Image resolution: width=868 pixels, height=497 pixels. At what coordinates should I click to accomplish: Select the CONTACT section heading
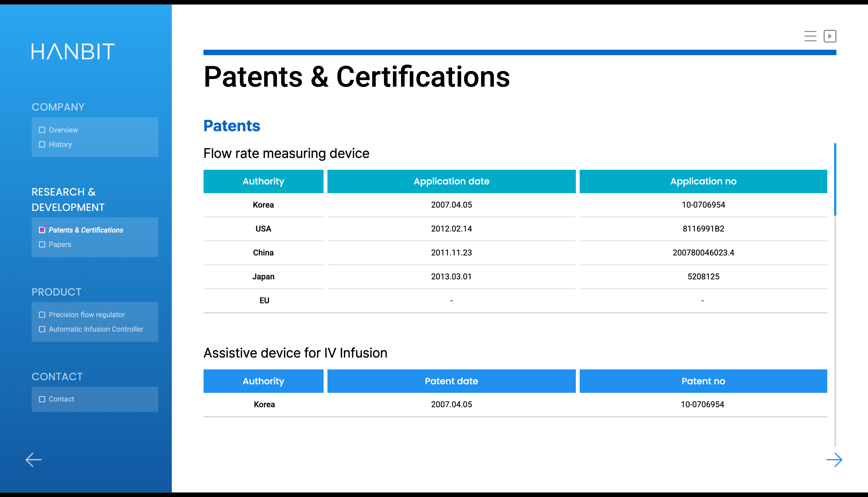pyautogui.click(x=57, y=377)
